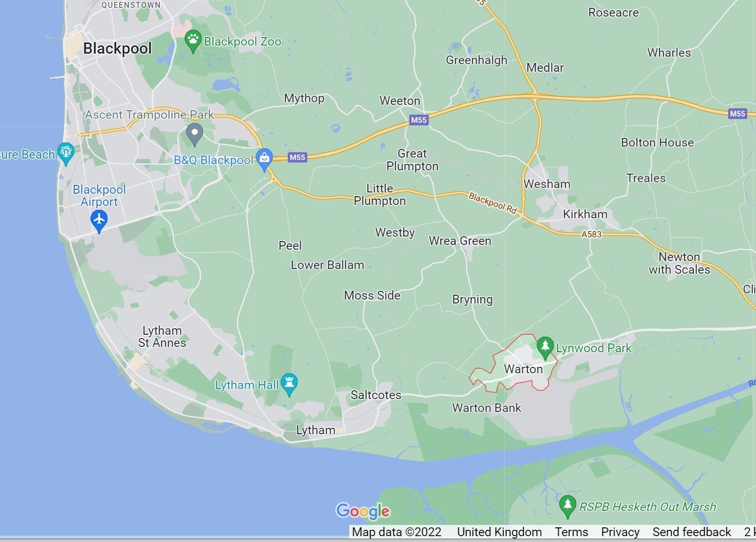Click the Blackpool Airport airplane icon
Image resolution: width=756 pixels, height=542 pixels.
(x=99, y=219)
